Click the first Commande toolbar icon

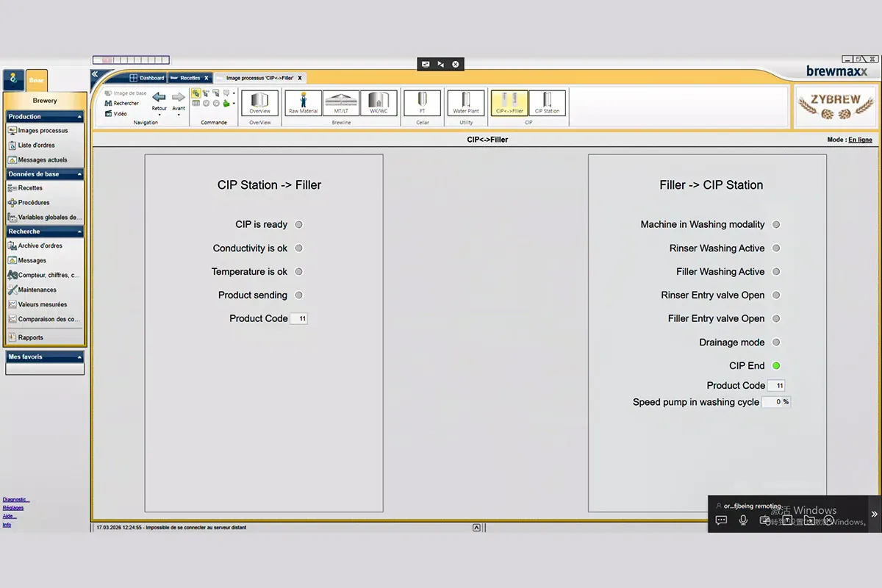196,93
